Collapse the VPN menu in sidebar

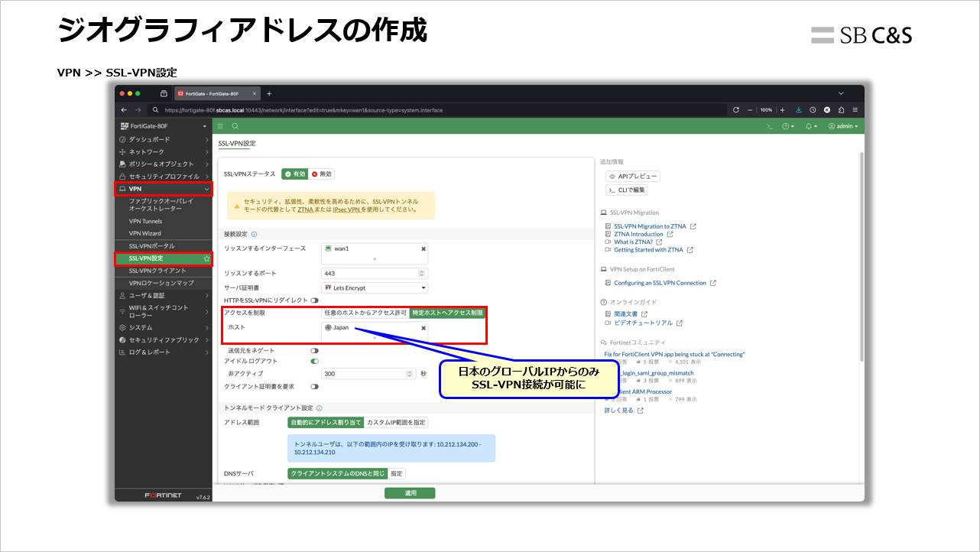[x=164, y=189]
